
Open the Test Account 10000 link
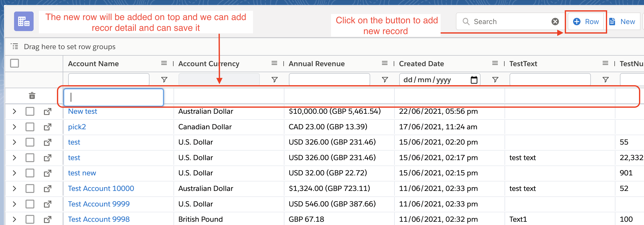[101, 188]
